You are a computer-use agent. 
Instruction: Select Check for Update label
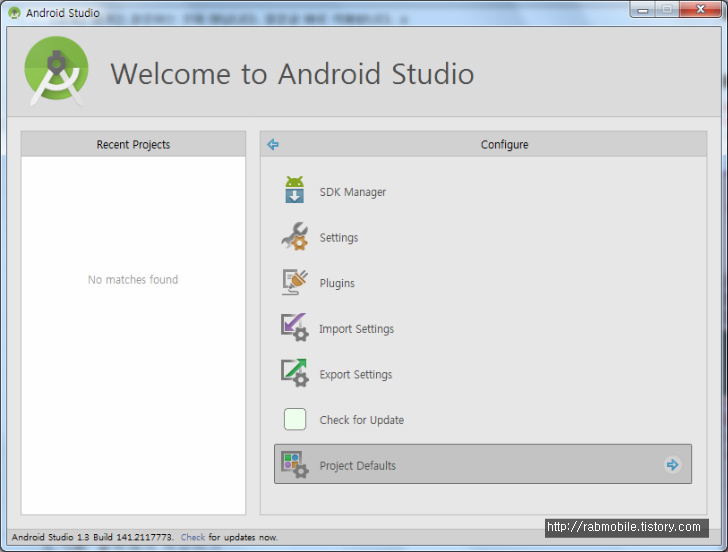point(361,420)
